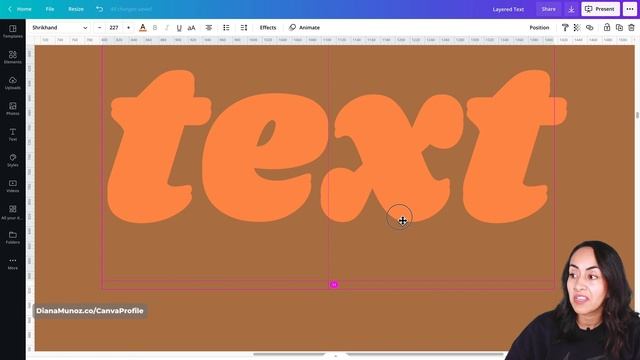Download the design
Image resolution: width=640 pixels, height=360 pixels.
click(571, 9)
